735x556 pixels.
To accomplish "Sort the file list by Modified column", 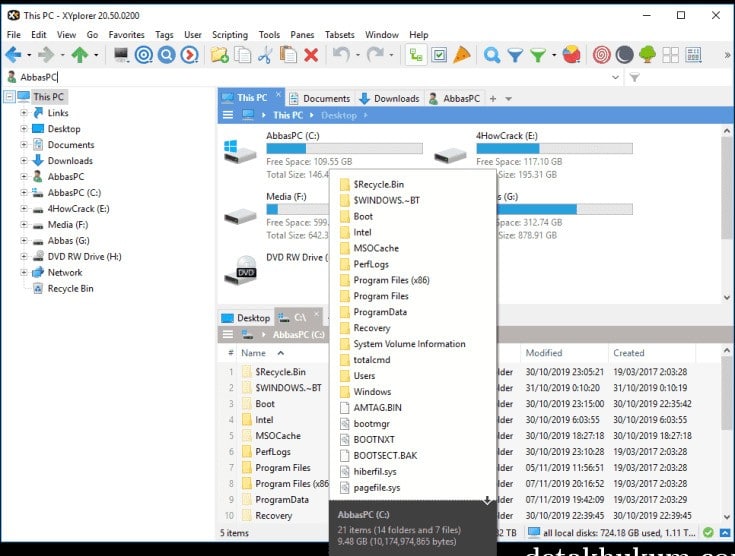I will point(545,353).
